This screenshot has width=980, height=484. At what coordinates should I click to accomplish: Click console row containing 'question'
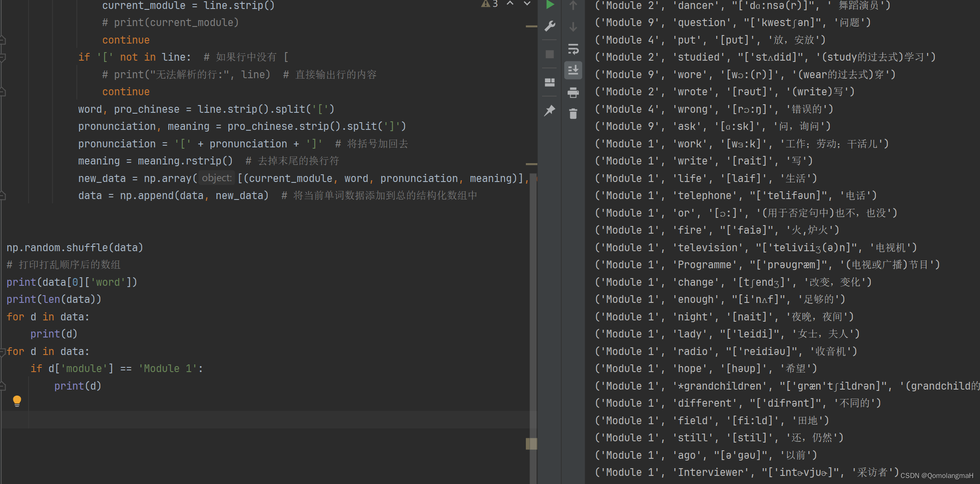click(x=733, y=23)
